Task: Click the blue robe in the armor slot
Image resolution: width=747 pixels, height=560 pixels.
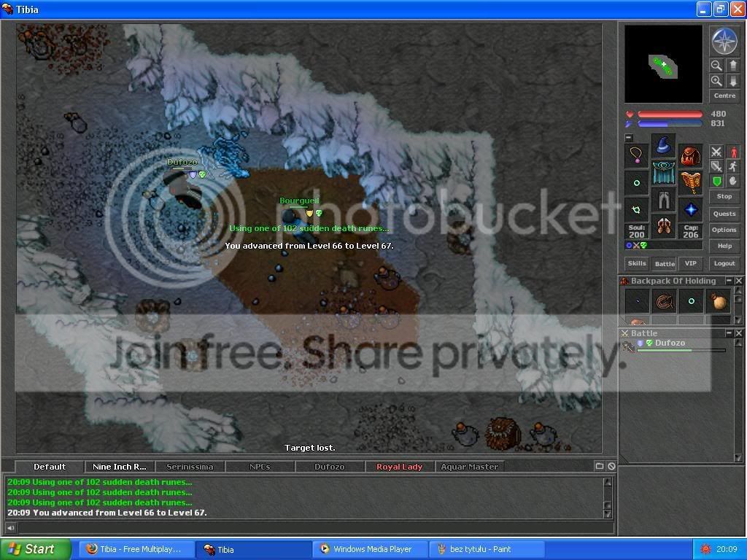Action: [x=664, y=172]
